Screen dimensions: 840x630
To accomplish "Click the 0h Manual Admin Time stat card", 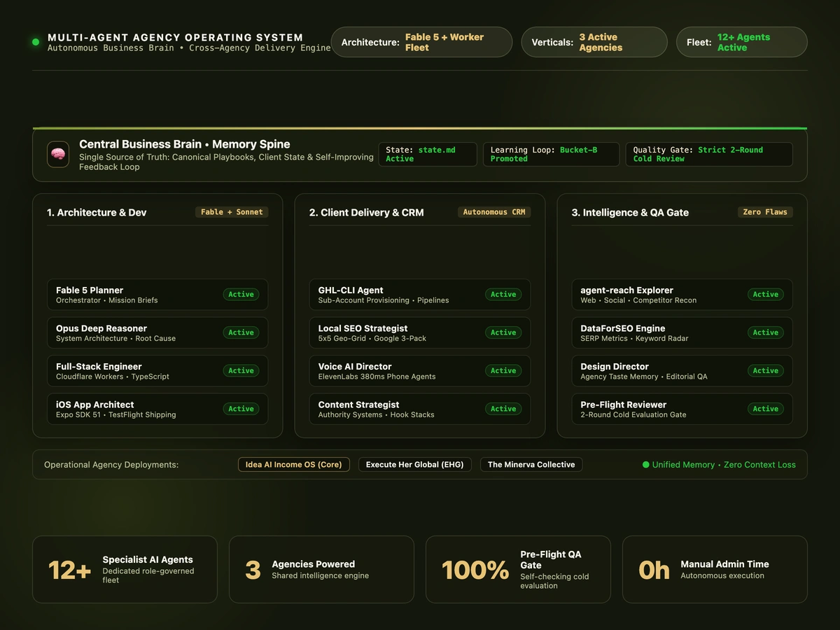I will (x=715, y=570).
